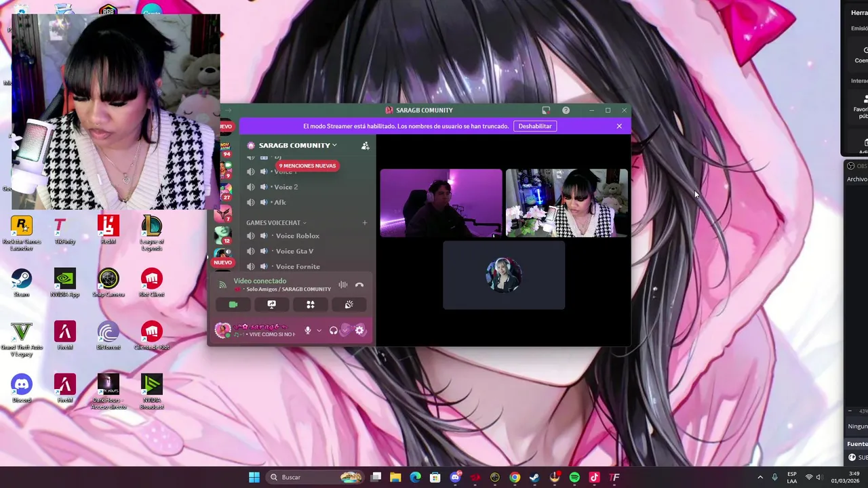The width and height of the screenshot is (868, 488).
Task: Open Discord help question mark icon
Action: pos(566,110)
